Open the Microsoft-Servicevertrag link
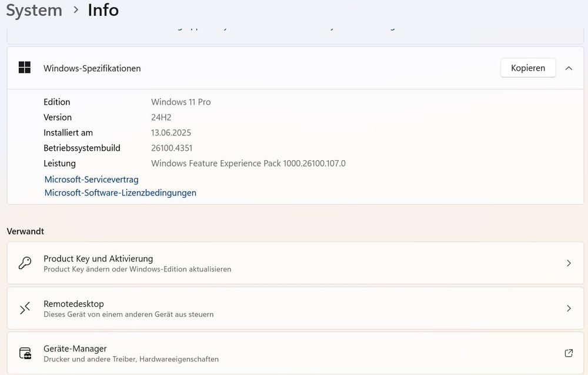588x375 pixels. [92, 180]
